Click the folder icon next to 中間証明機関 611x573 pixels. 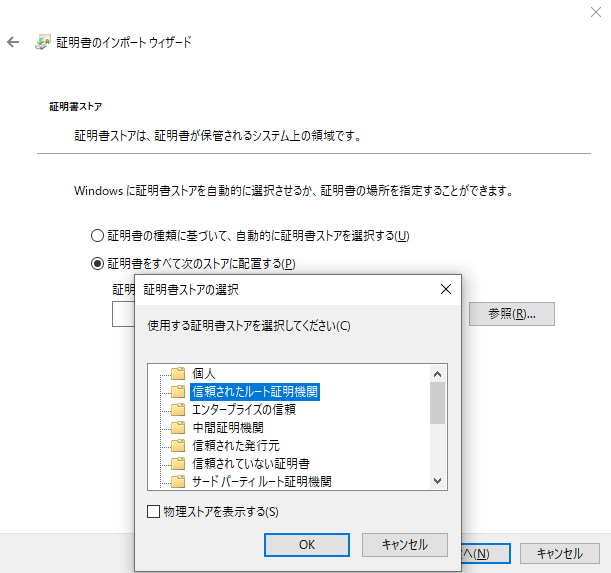[x=178, y=428]
